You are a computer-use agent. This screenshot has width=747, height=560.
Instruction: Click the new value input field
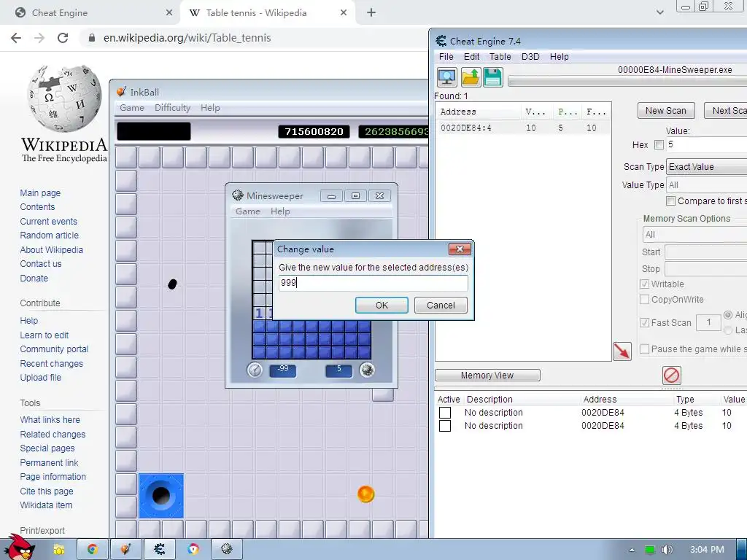(x=373, y=283)
